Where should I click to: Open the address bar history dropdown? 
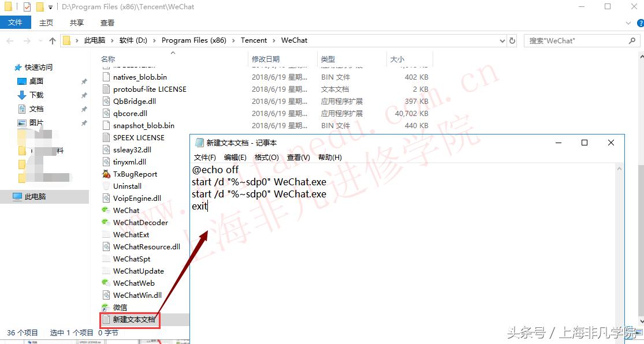502,40
